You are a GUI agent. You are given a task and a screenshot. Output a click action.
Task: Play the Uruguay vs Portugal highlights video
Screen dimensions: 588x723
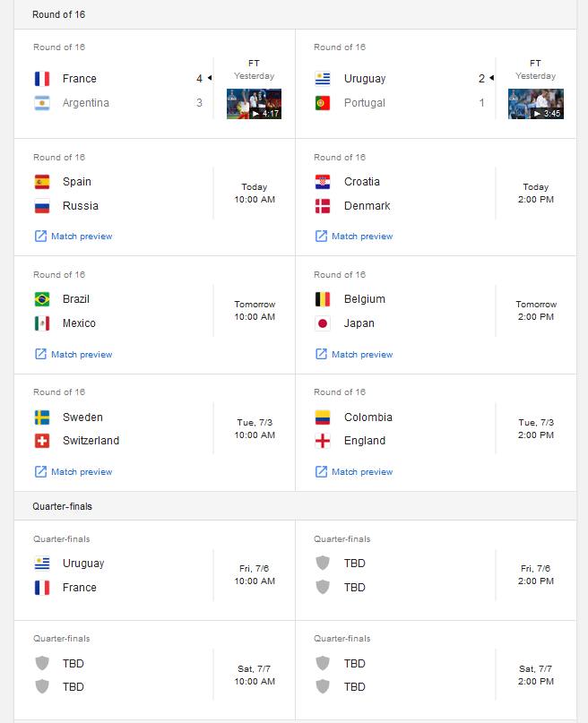pos(536,104)
